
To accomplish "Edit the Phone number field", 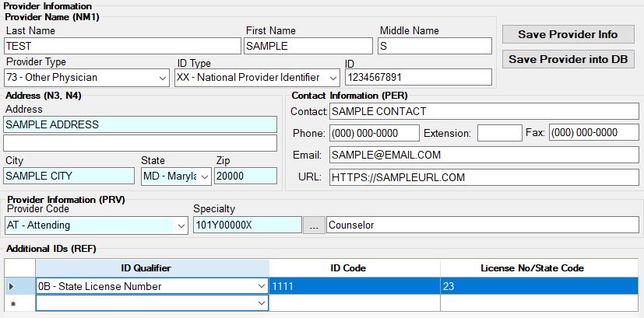I will (374, 133).
